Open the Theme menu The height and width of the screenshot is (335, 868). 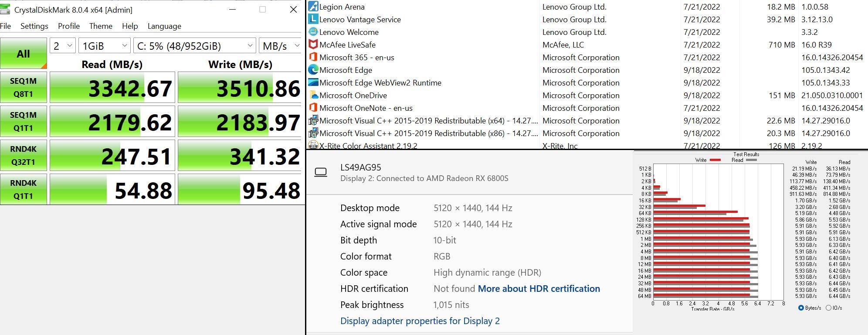[101, 26]
